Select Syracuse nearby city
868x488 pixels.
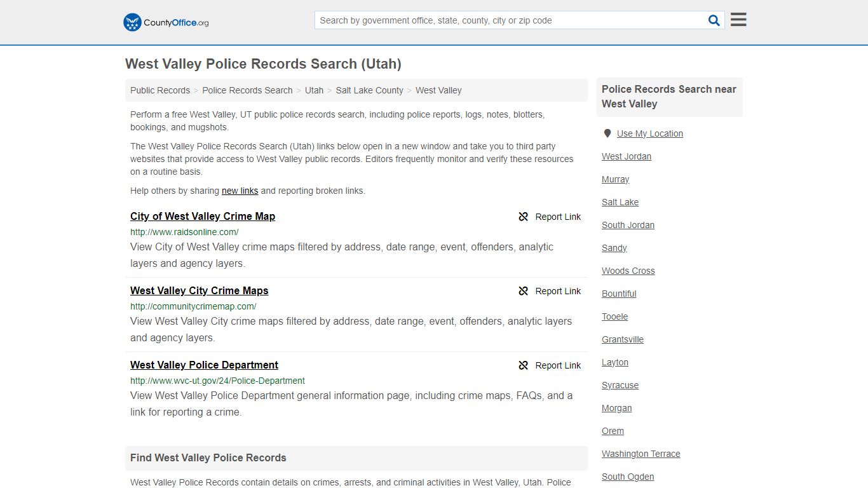point(620,385)
